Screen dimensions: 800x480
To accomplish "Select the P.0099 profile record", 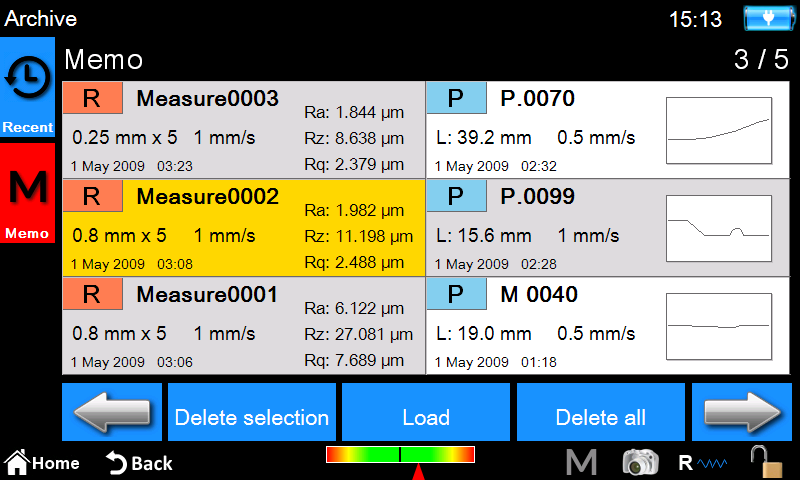I will [608, 228].
